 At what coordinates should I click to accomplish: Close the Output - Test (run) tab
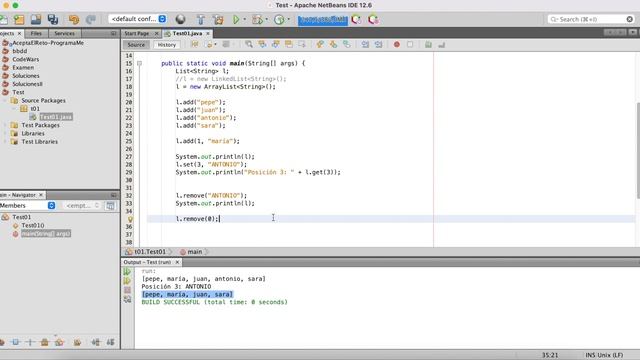pyautogui.click(x=177, y=262)
